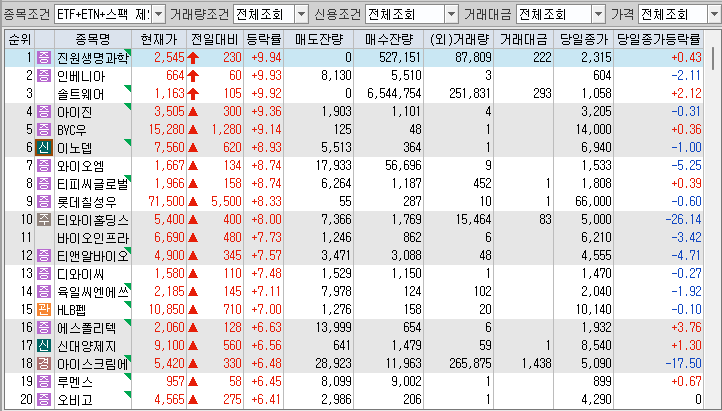Click the 증 badge for BYC우
Viewport: 722px width, 411px height.
(x=44, y=129)
